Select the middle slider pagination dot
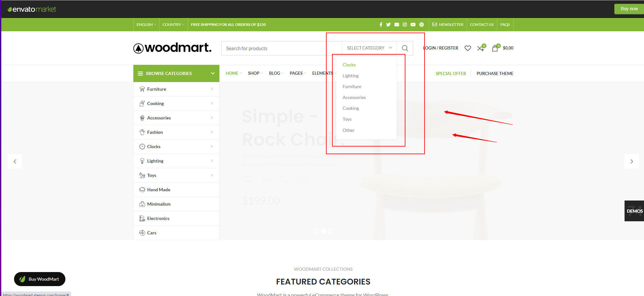 323,231
